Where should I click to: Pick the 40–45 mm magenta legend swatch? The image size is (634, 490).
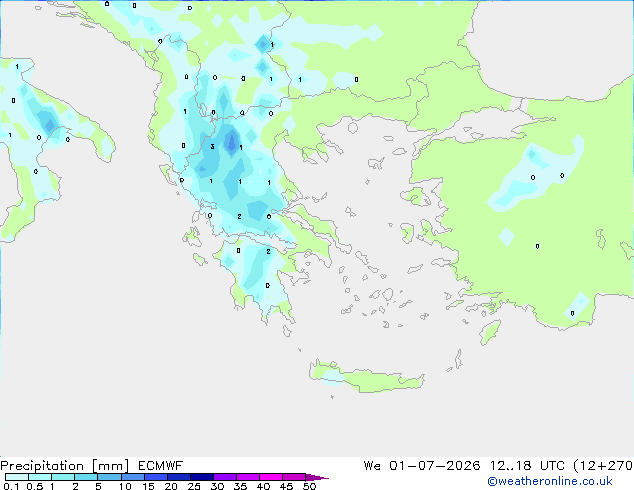pyautogui.click(x=271, y=477)
